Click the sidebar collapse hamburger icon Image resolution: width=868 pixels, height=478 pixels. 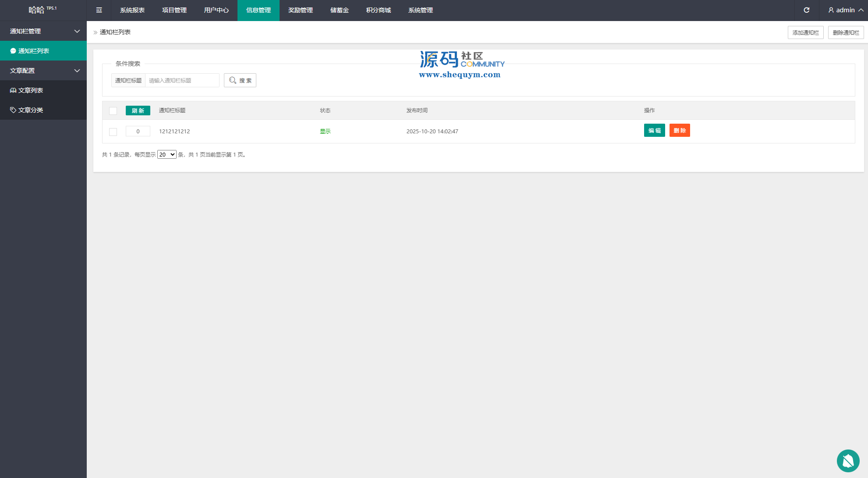tap(99, 10)
